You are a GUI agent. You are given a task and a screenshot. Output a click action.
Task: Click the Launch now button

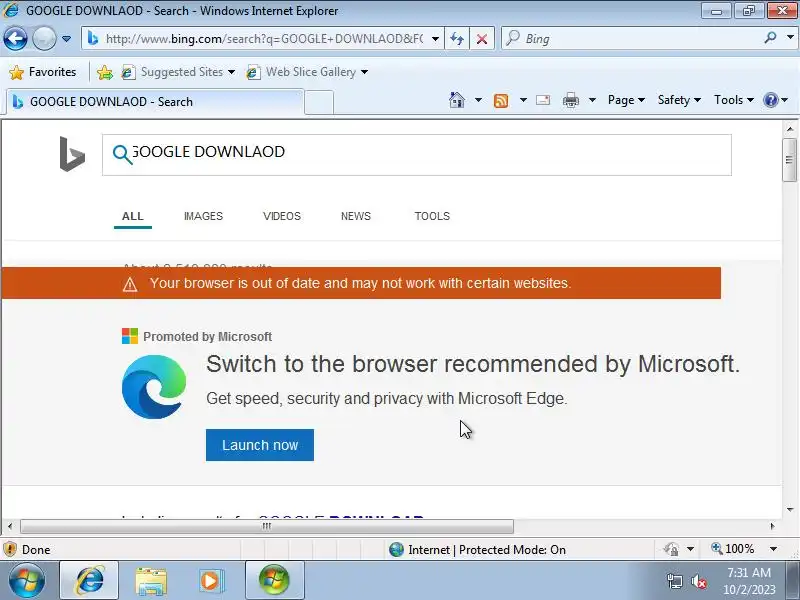click(x=260, y=445)
